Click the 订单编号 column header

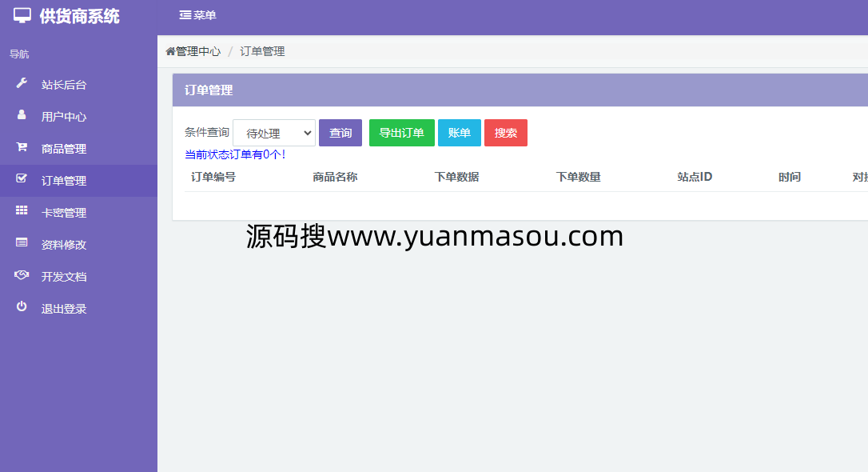(x=213, y=177)
